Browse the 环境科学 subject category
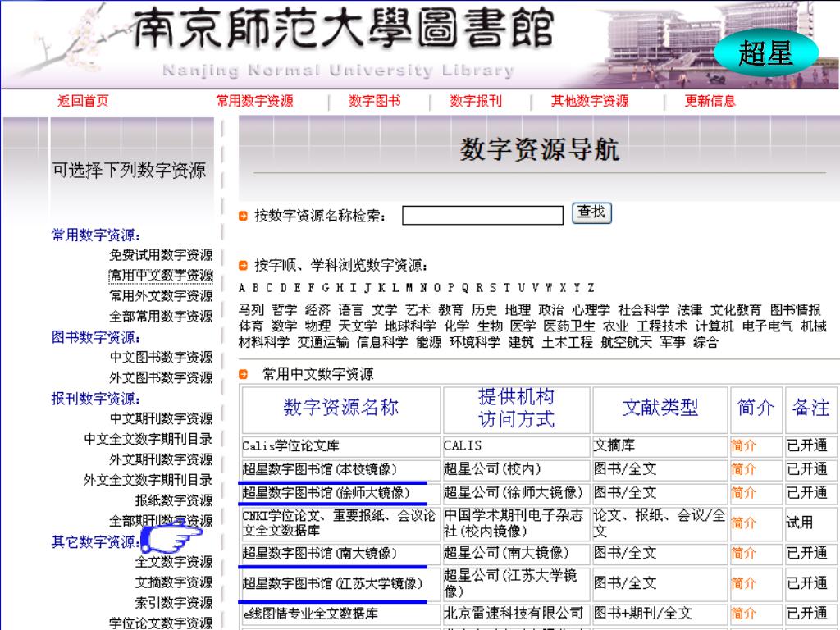The height and width of the screenshot is (630, 840). click(475, 342)
